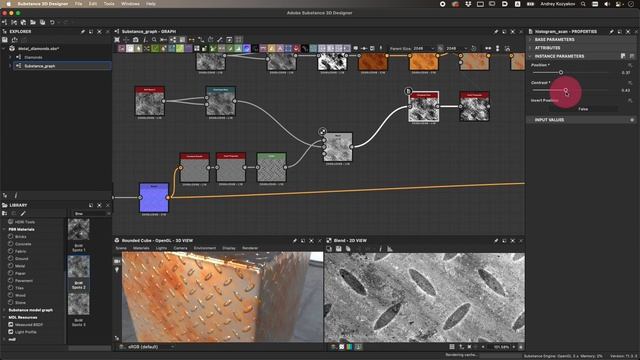Open the Renderer menu in 3D View
Screen dimensions: 640x360
coord(250,248)
